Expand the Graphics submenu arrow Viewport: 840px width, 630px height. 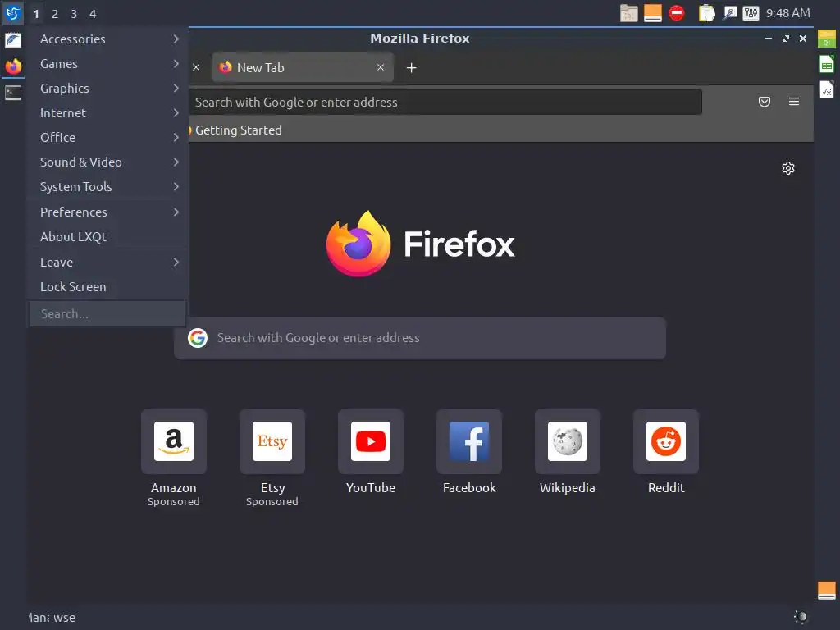point(176,89)
